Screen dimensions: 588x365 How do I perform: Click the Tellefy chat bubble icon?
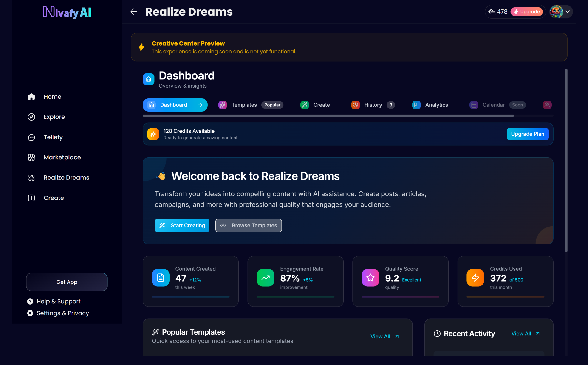[31, 137]
